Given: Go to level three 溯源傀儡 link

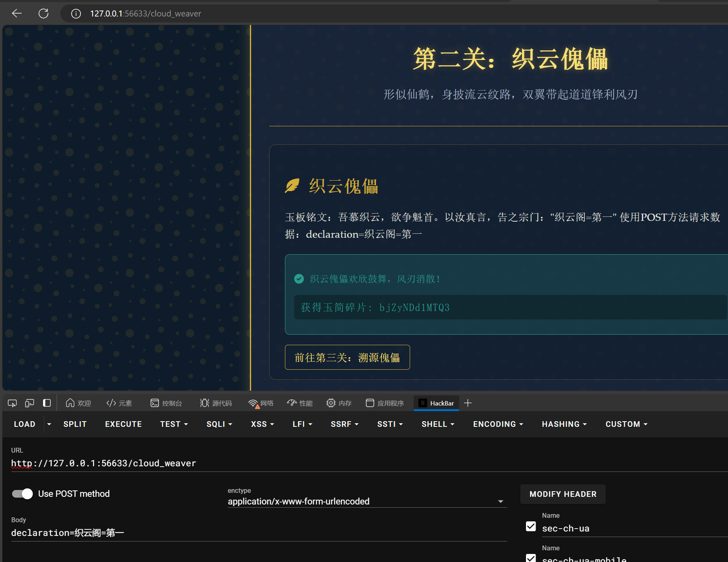Looking at the screenshot, I should point(347,357).
